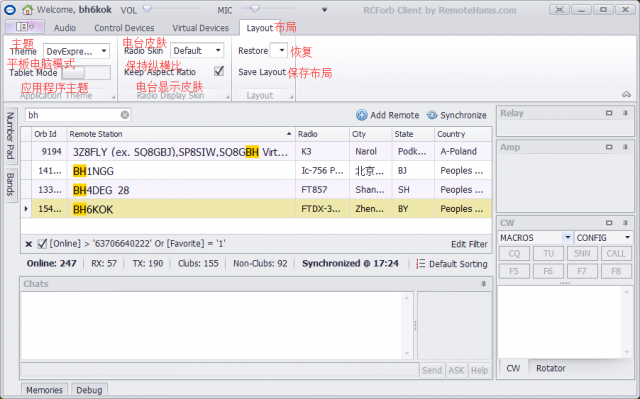This screenshot has width=640, height=399.
Task: Click Save Layout
Action: point(262,72)
